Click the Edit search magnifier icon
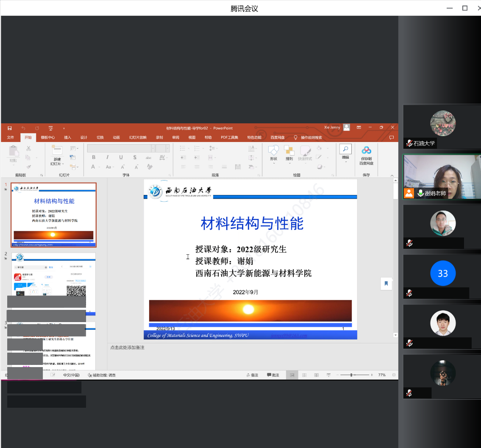The image size is (481, 448). [x=345, y=149]
